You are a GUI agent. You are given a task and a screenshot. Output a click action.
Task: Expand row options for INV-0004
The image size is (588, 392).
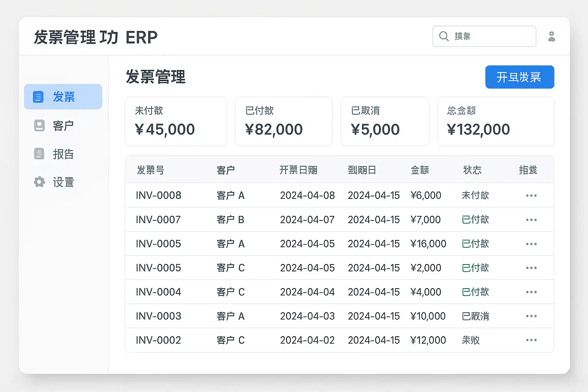tap(531, 292)
